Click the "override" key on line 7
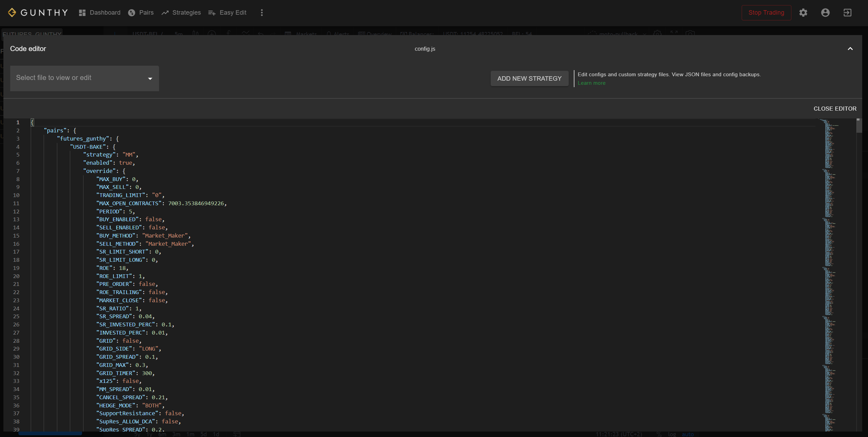Screen dimensions: 868x437 tap(99, 171)
